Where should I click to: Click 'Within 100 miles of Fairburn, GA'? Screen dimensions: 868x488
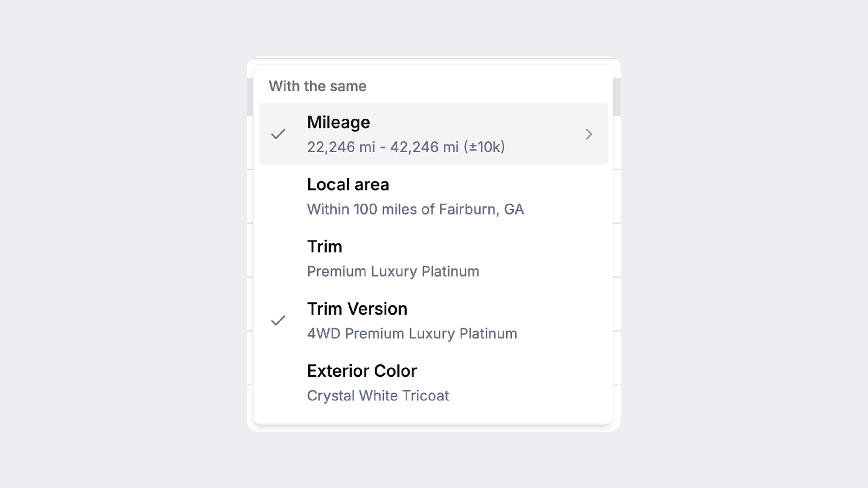pyautogui.click(x=415, y=209)
